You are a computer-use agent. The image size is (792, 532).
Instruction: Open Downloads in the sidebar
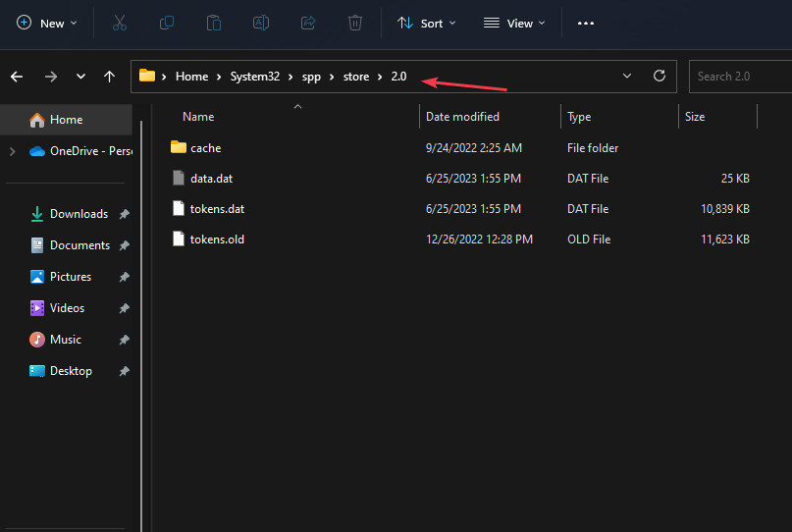(70, 214)
